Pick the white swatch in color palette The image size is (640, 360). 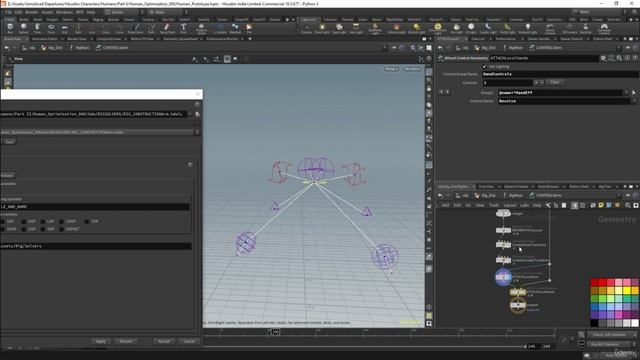(x=635, y=323)
